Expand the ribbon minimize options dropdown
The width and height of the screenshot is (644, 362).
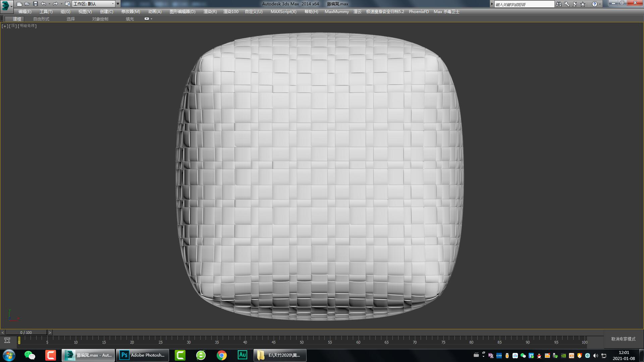coord(152,19)
